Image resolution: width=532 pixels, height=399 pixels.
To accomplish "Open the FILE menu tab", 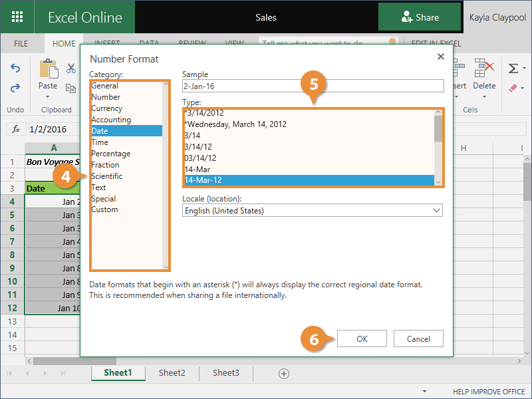I will tap(21, 44).
